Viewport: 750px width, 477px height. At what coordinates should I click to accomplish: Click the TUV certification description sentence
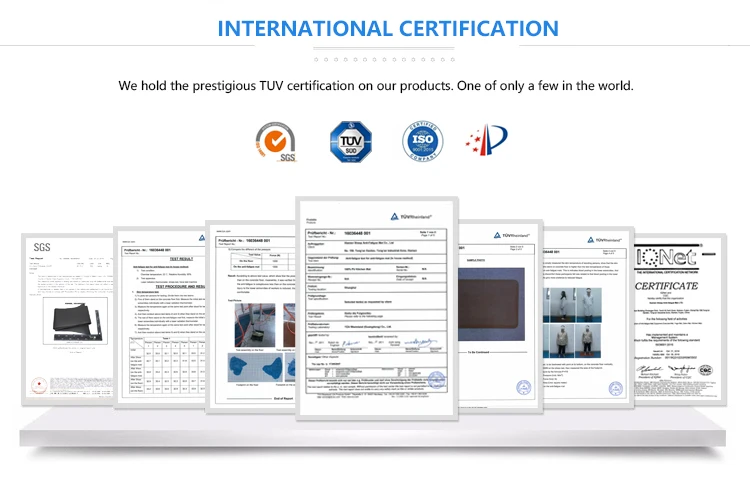coord(375,86)
